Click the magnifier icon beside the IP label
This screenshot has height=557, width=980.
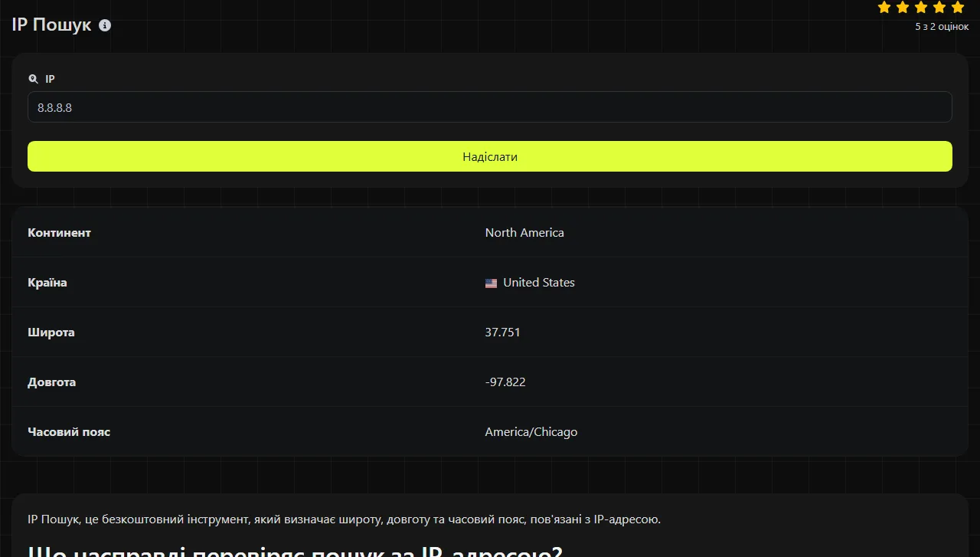(33, 79)
